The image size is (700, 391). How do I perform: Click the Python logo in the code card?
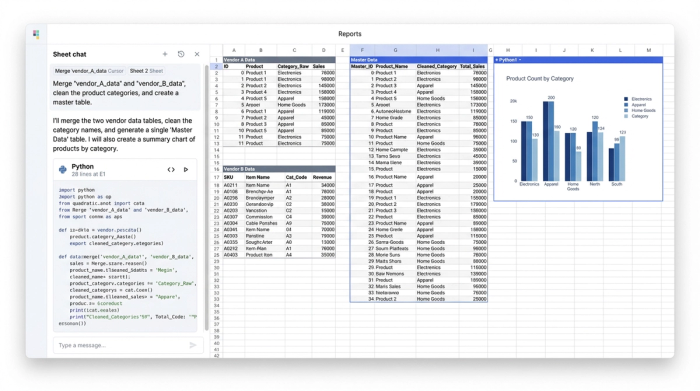pyautogui.click(x=63, y=170)
